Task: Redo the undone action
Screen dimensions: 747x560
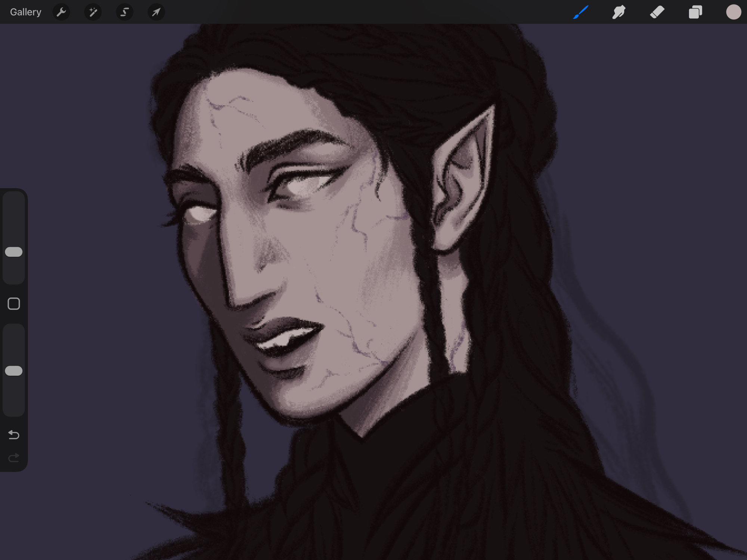Action: point(14,458)
